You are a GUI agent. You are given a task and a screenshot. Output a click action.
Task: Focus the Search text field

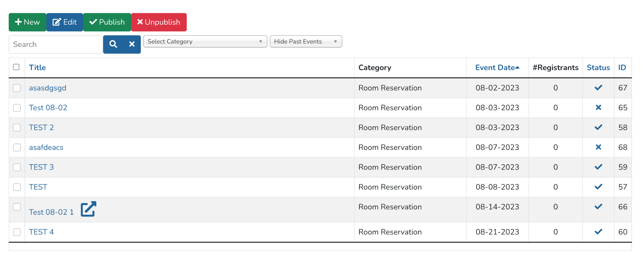tap(56, 45)
